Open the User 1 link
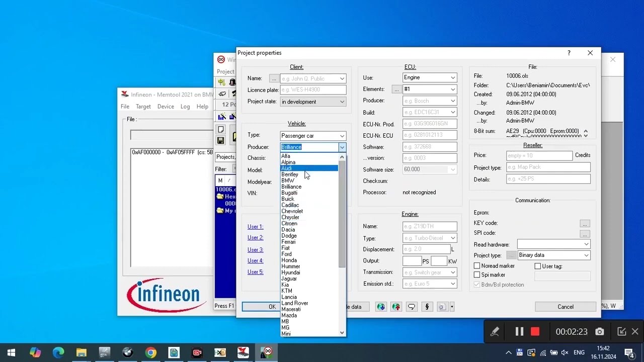The image size is (644, 362). point(255,227)
